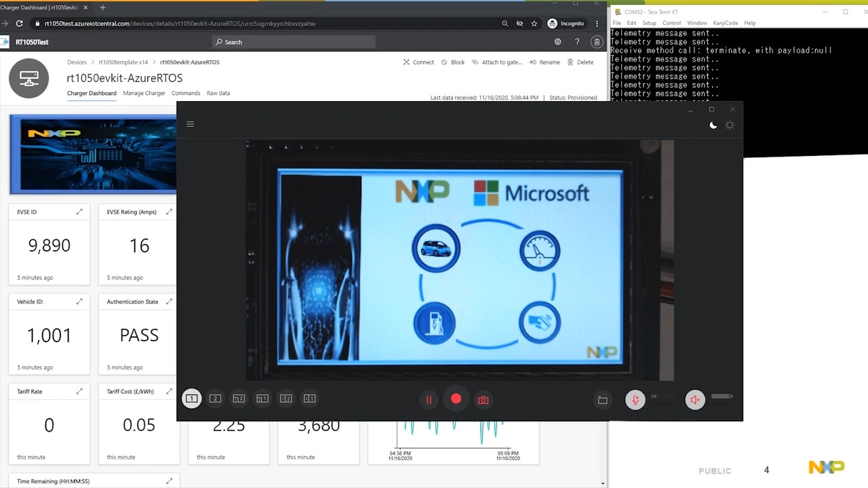Image resolution: width=868 pixels, height=488 pixels.
Task: Pause the camera recording
Action: coord(429,400)
